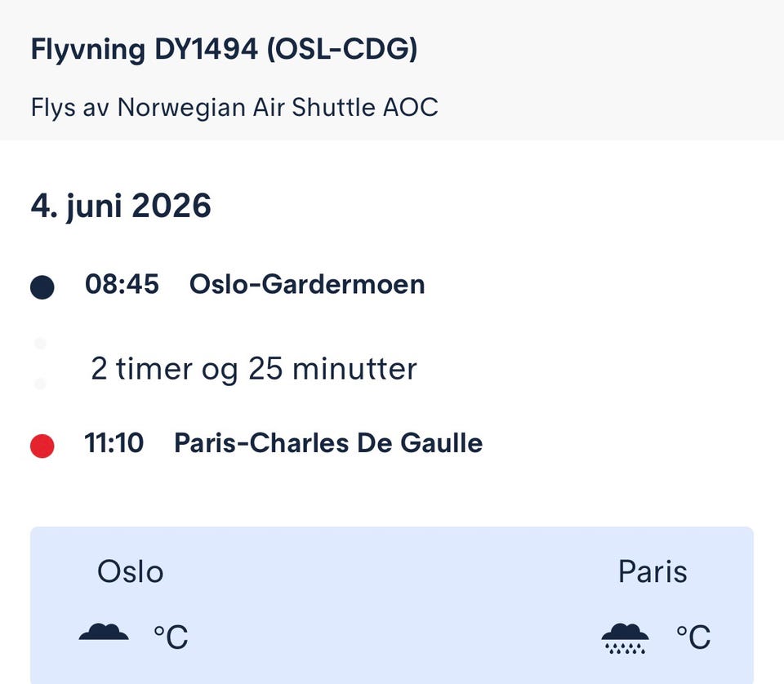Open the Oslo-Gardermoen airport label
The height and width of the screenshot is (684, 784).
pyautogui.click(x=307, y=285)
